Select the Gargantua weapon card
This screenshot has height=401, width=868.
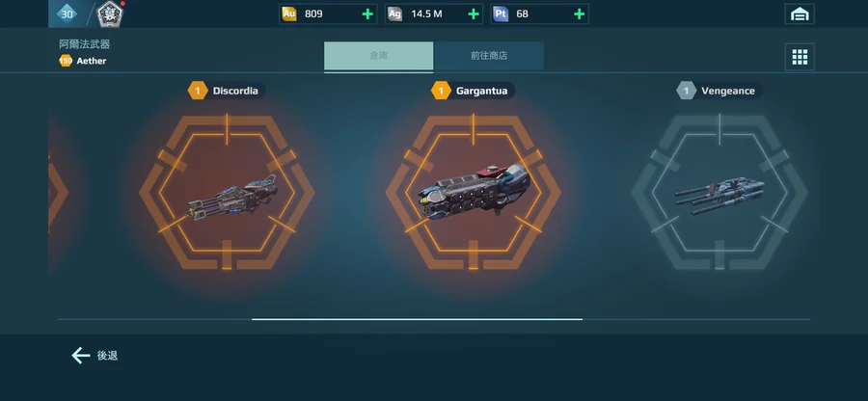(474, 193)
